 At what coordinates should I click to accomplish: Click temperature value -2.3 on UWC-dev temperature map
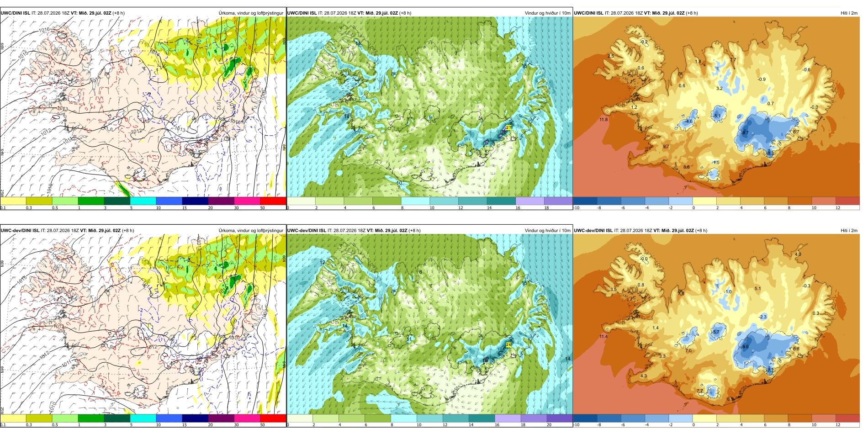point(762,317)
